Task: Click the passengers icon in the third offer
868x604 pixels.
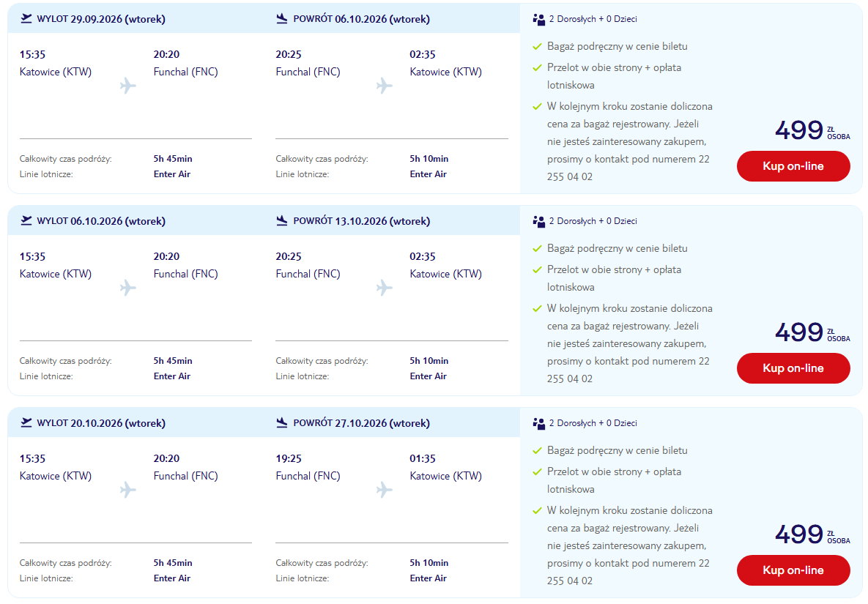Action: [538, 423]
